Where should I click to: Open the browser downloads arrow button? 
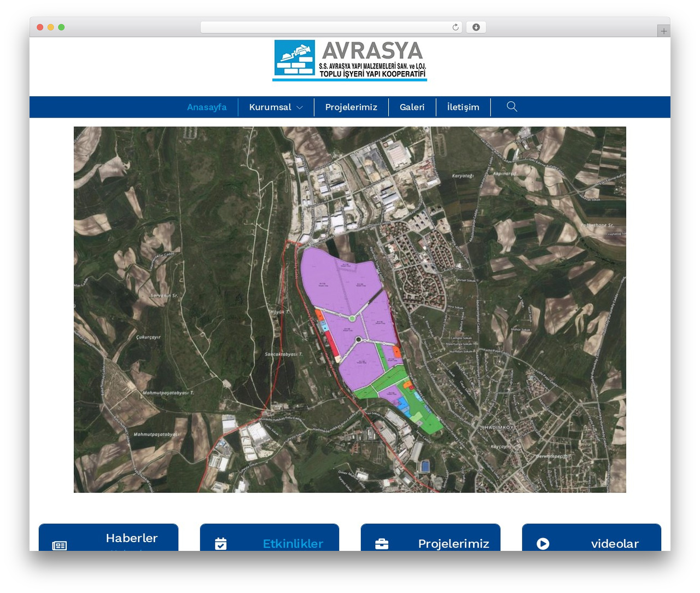tap(476, 27)
